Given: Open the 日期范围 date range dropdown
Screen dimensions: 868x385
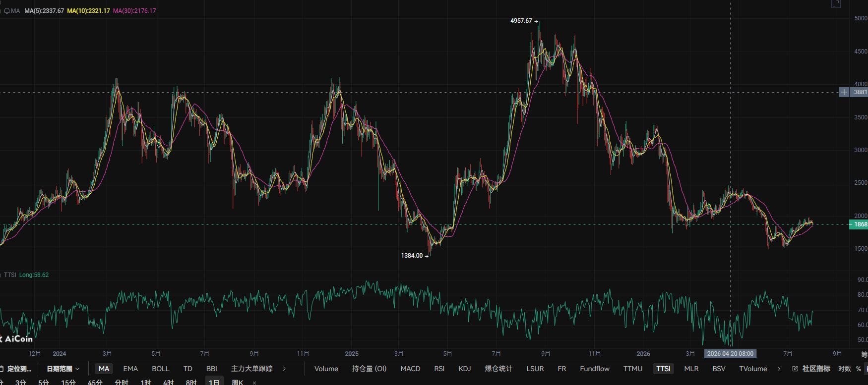Looking at the screenshot, I should pyautogui.click(x=63, y=369).
